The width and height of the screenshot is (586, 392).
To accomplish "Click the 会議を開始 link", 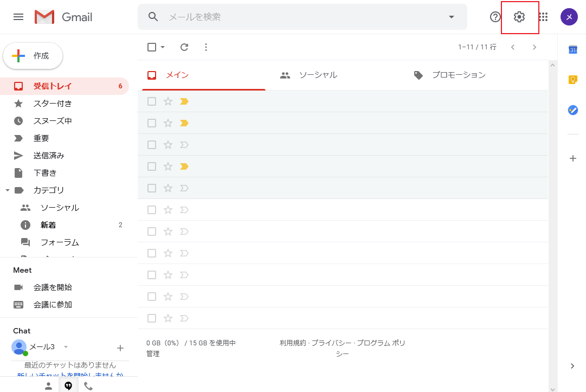I will pyautogui.click(x=53, y=287).
